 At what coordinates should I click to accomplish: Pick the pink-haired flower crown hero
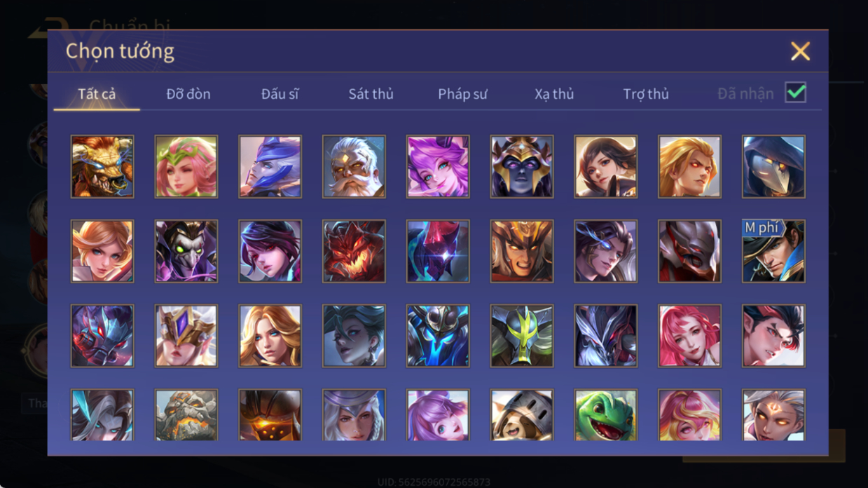click(186, 167)
